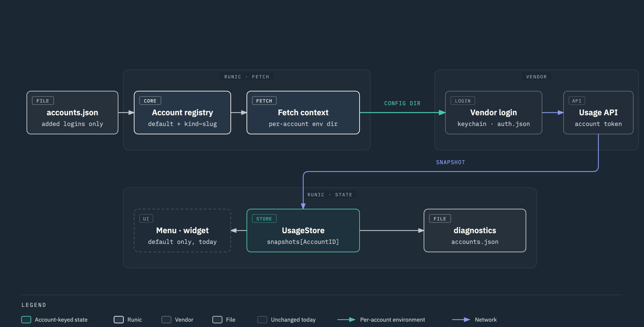Click the Network legend arrow
The height and width of the screenshot is (327, 644).
[461, 320]
